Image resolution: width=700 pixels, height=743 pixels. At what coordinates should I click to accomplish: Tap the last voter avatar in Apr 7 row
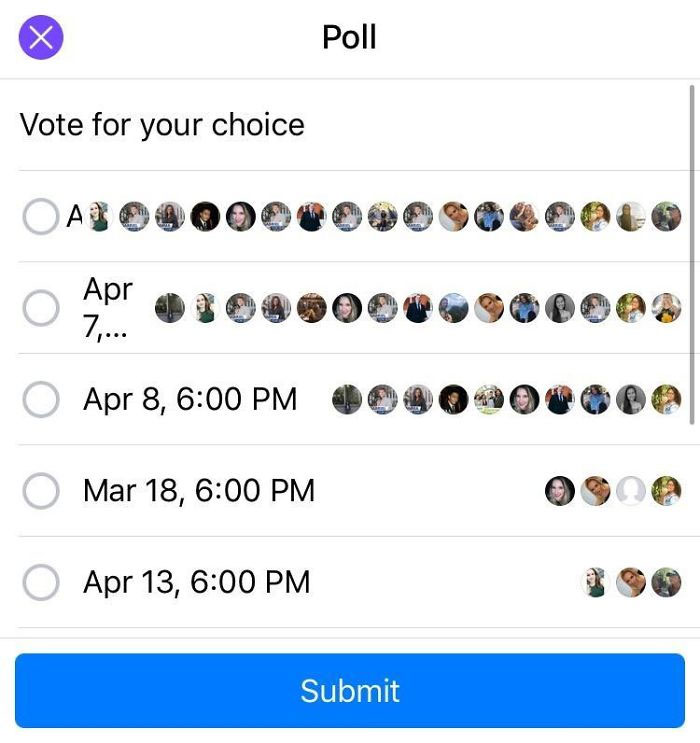point(666,308)
